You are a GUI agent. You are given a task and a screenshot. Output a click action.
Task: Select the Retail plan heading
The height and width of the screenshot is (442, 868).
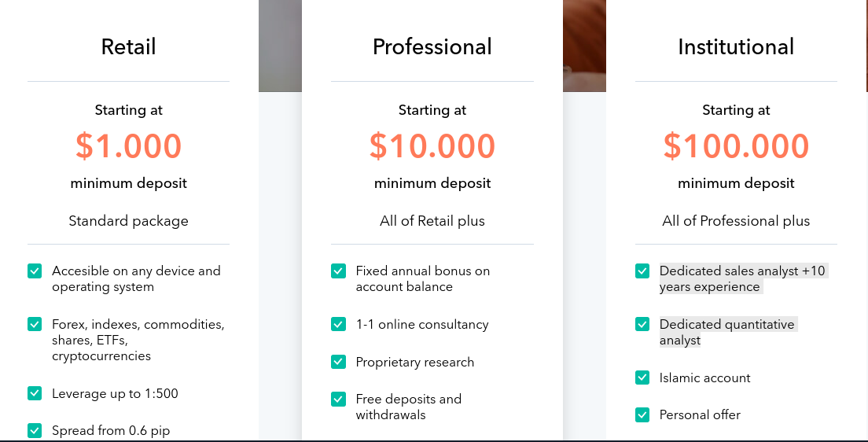pyautogui.click(x=128, y=46)
